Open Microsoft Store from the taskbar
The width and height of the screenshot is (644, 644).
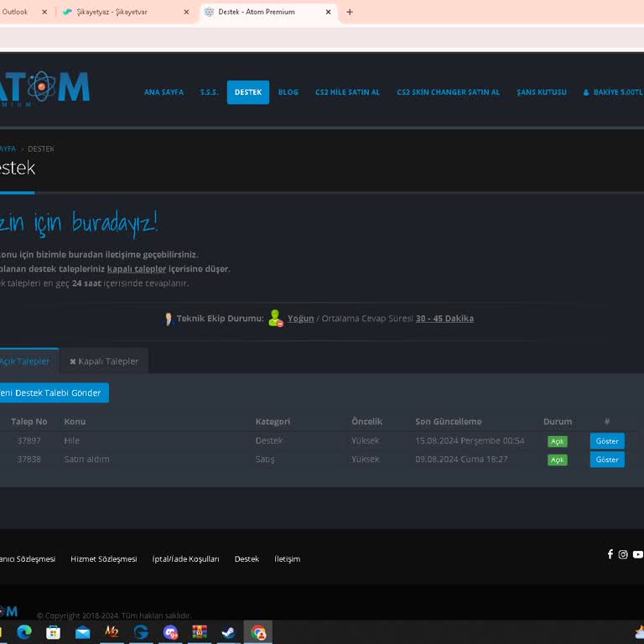click(53, 632)
